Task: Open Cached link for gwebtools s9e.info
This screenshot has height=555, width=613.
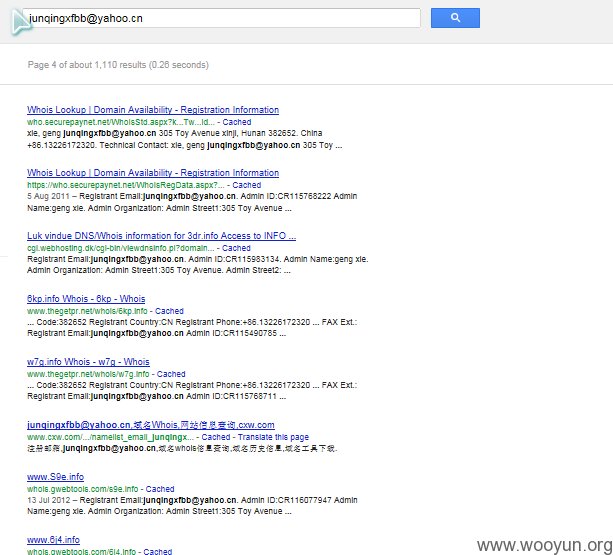Action: [160, 489]
